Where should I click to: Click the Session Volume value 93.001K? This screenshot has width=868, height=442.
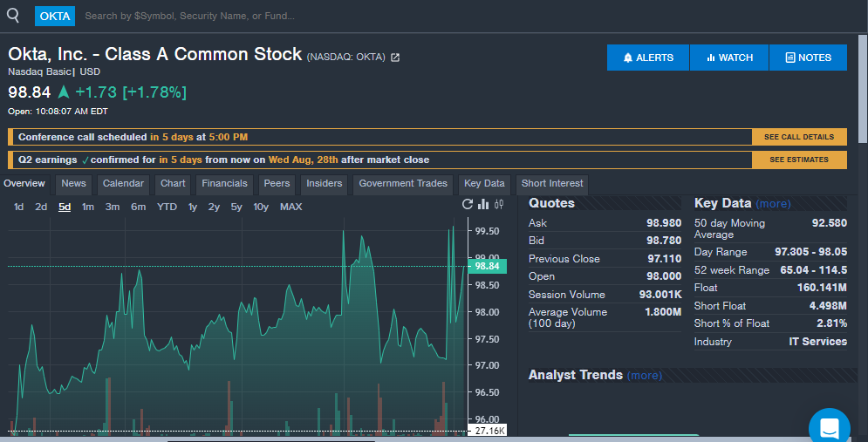[660, 295]
